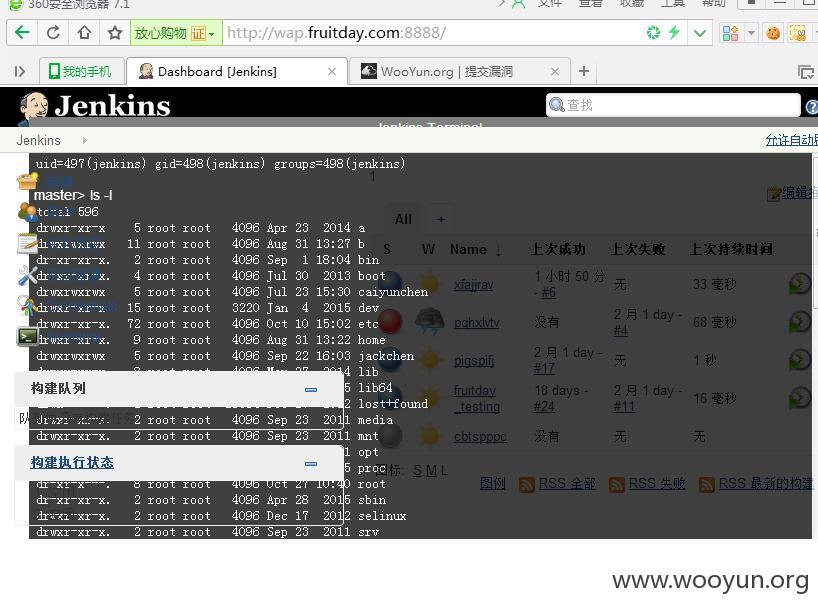This screenshot has height=609, width=818.
Task: Click the stormy weather icon of pghxlvtv
Action: click(x=429, y=321)
